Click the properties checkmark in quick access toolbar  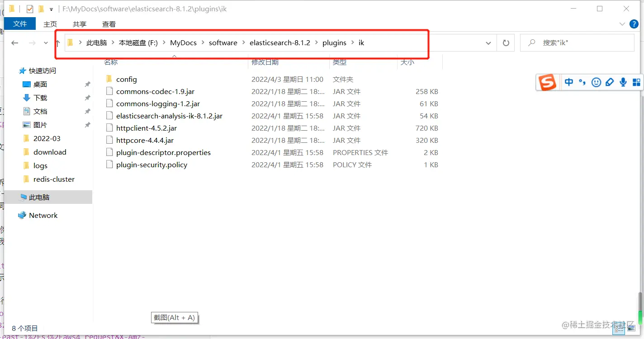(30, 9)
